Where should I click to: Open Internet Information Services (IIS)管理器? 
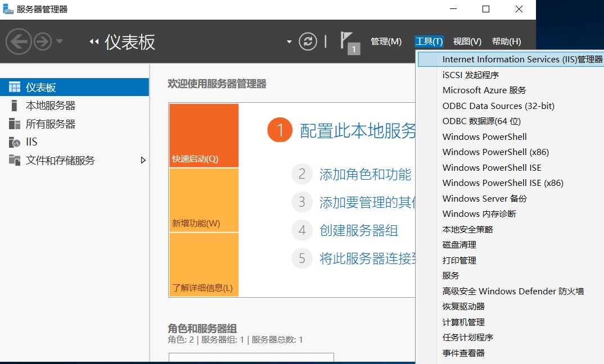pos(511,59)
